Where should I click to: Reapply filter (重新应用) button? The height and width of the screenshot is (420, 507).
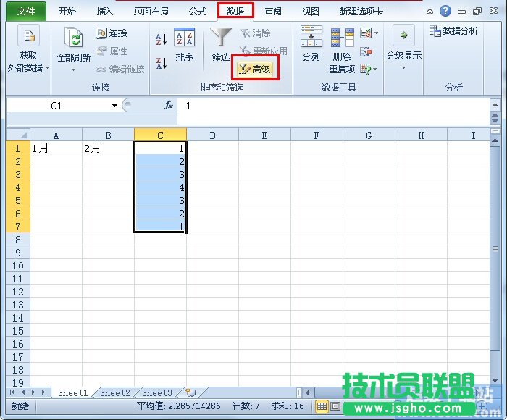tap(263, 51)
